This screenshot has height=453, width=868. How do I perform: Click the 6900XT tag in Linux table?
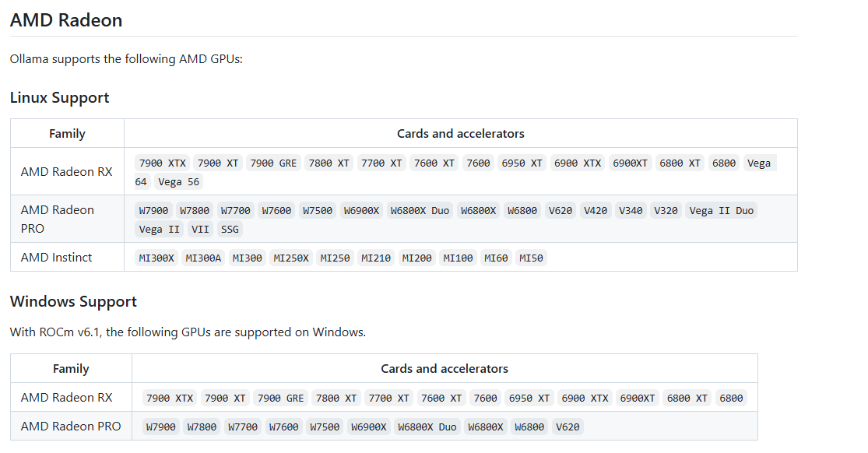coord(630,163)
